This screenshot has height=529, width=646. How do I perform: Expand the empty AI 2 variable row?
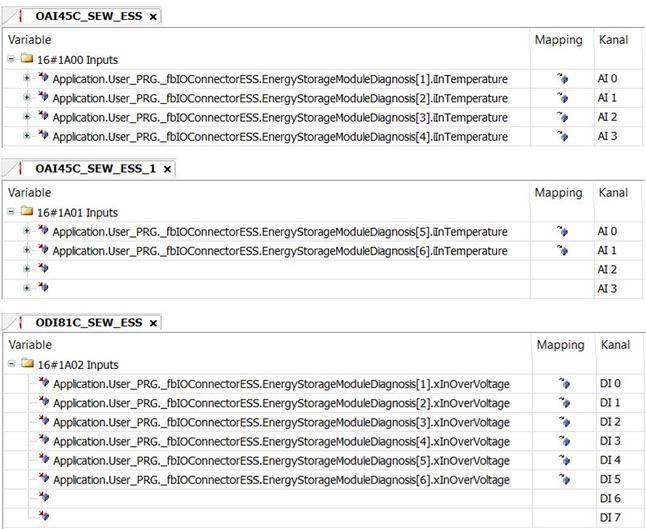(x=27, y=270)
